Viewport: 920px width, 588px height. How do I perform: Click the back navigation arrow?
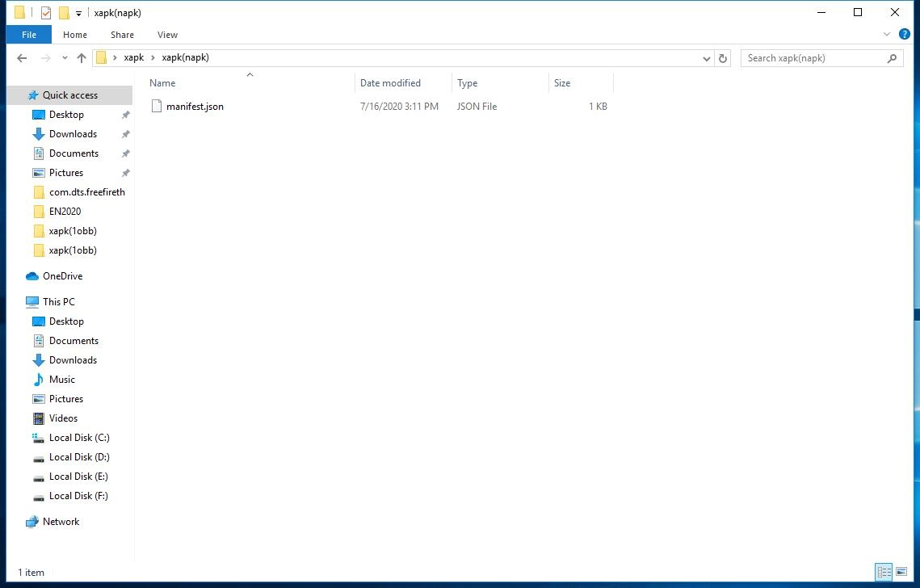point(22,57)
